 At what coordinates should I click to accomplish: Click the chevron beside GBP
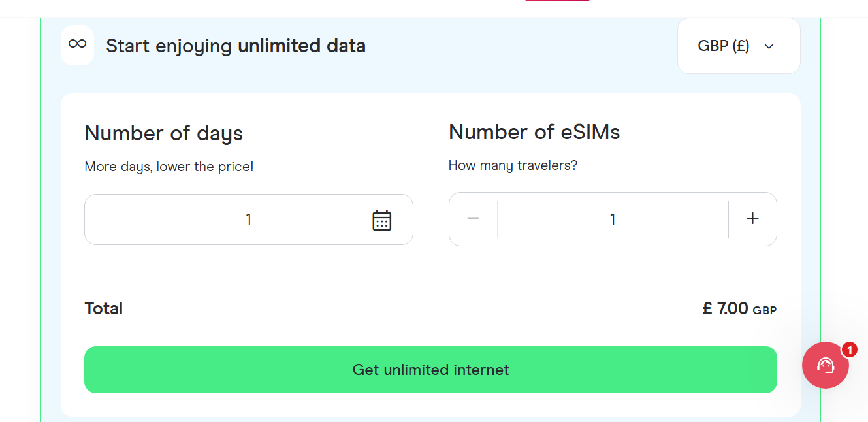coord(769,46)
